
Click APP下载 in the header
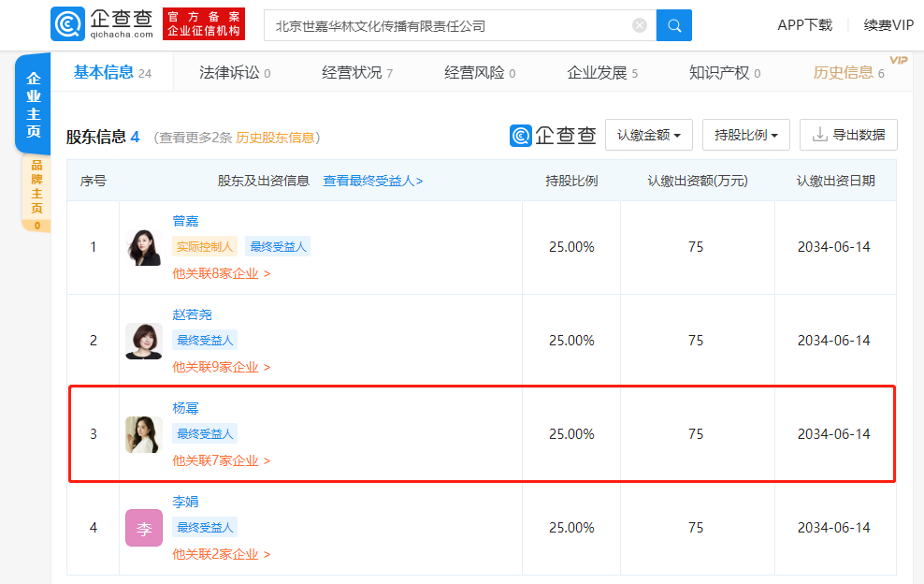[x=804, y=25]
